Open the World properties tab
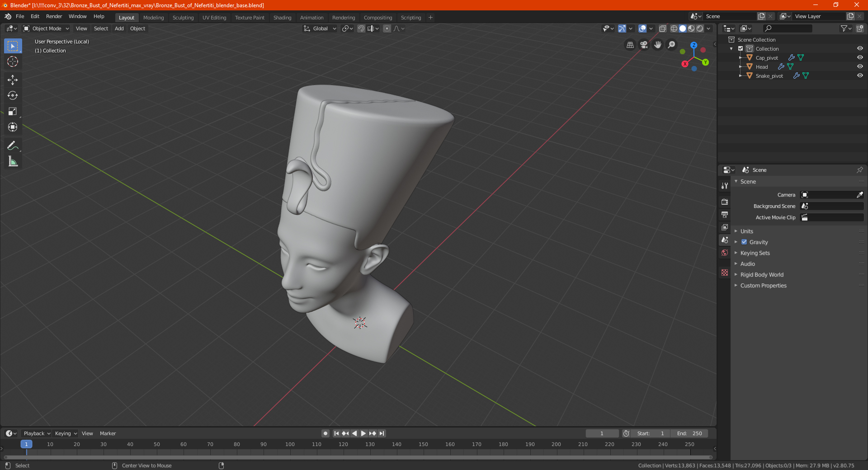Viewport: 868px width, 470px height. point(725,253)
